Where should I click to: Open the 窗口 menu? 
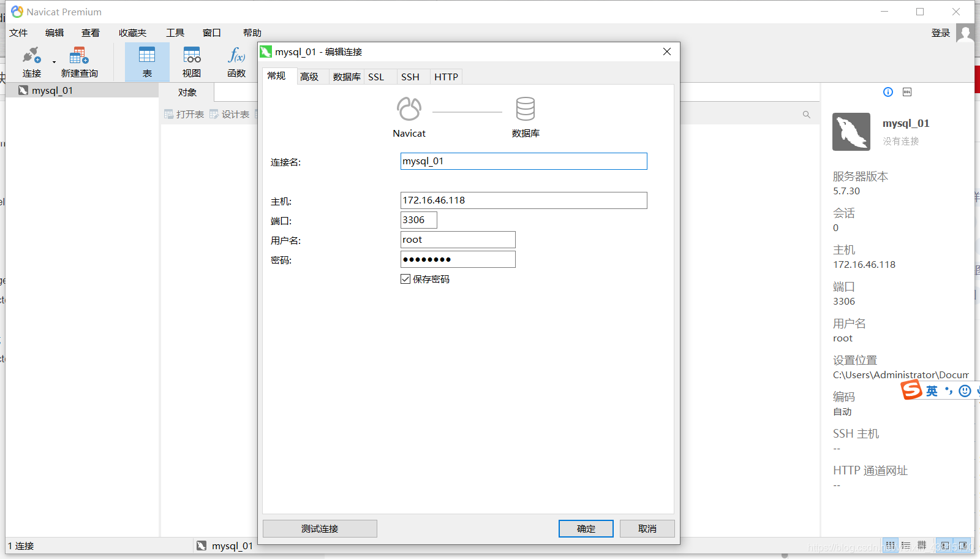pyautogui.click(x=212, y=33)
